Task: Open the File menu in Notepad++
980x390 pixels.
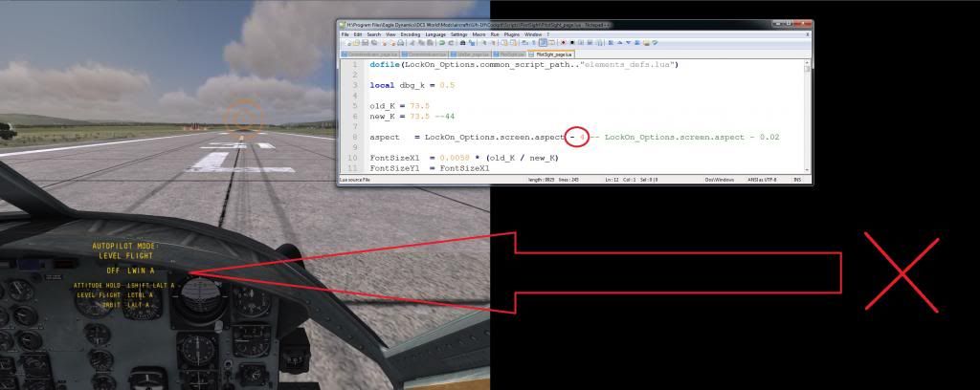Action: point(345,33)
